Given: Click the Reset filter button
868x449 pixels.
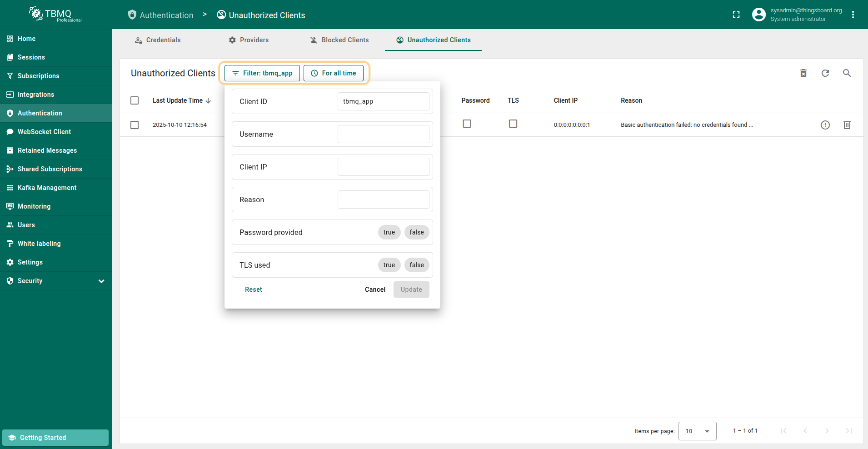Looking at the screenshot, I should (253, 289).
